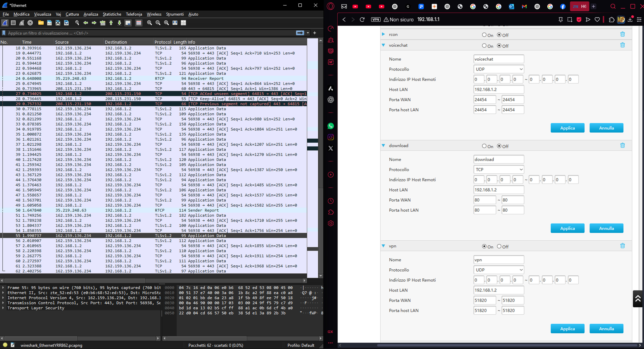Image resolution: width=644 pixels, height=349 pixels.
Task: Apply the voicechat rule changes
Action: tap(568, 128)
